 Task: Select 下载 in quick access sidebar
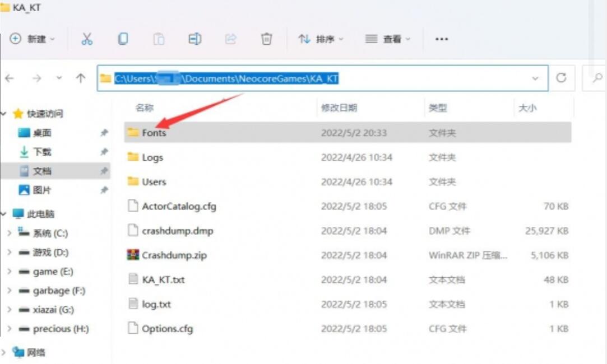point(43,152)
